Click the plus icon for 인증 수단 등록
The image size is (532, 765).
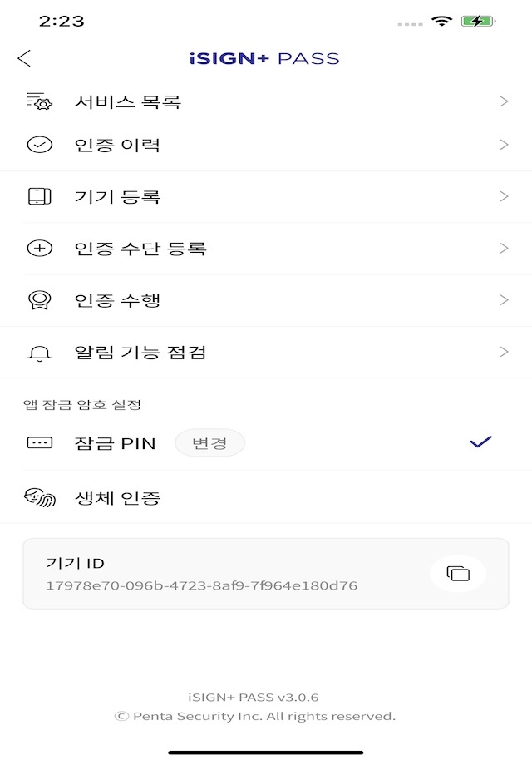[x=39, y=249]
